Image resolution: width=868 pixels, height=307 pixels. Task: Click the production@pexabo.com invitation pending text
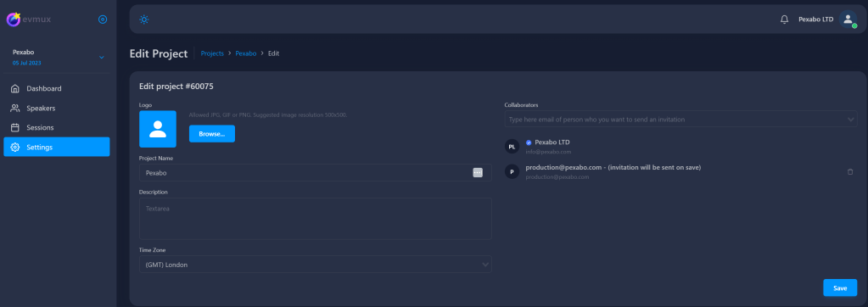pyautogui.click(x=613, y=167)
